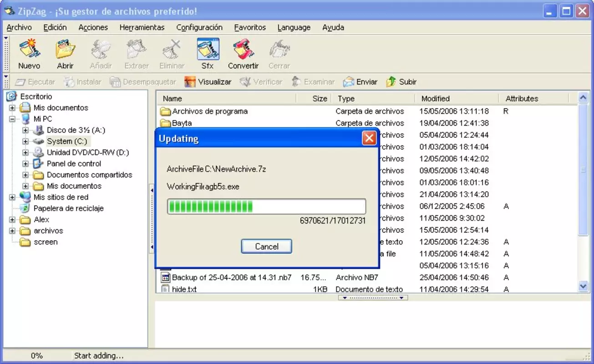This screenshot has width=594, height=364.
Task: Click Instalar in secondary toolbar
Action: click(x=82, y=82)
